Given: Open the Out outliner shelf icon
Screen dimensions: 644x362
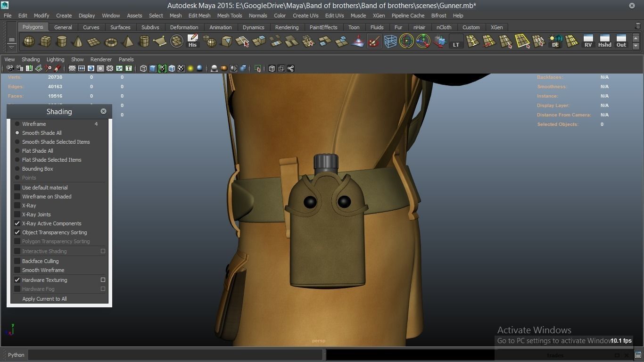Looking at the screenshot, I should 621,41.
